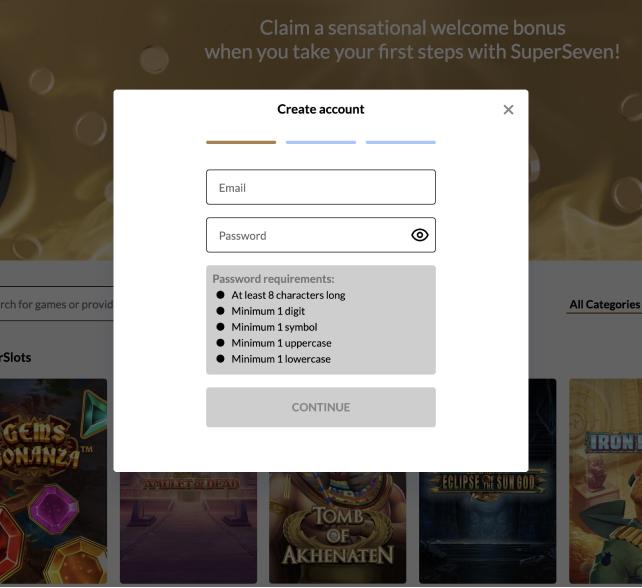Click the 'Create account' title

pyautogui.click(x=321, y=109)
